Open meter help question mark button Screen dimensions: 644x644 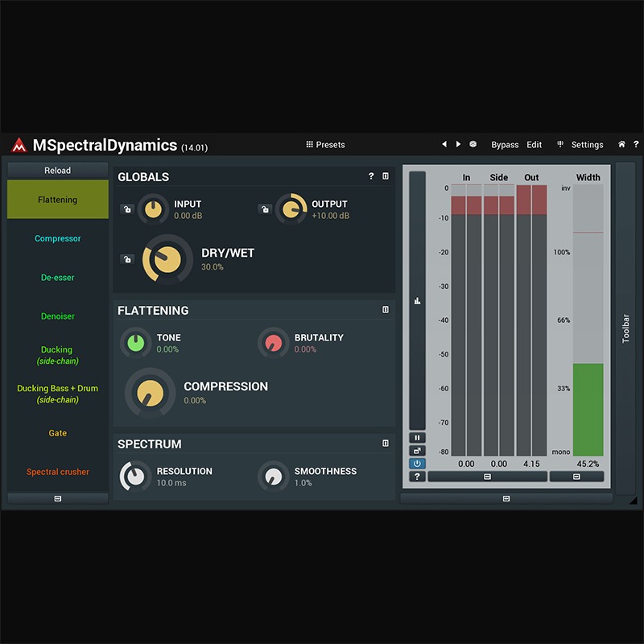click(417, 477)
